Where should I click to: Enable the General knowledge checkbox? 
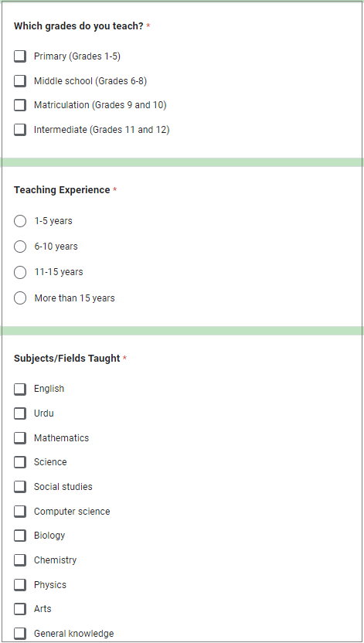tap(19, 634)
